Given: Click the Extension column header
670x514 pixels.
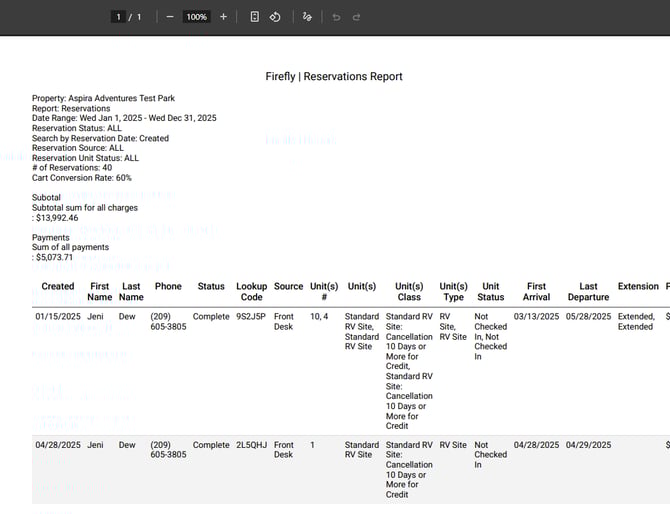Looking at the screenshot, I should [638, 286].
